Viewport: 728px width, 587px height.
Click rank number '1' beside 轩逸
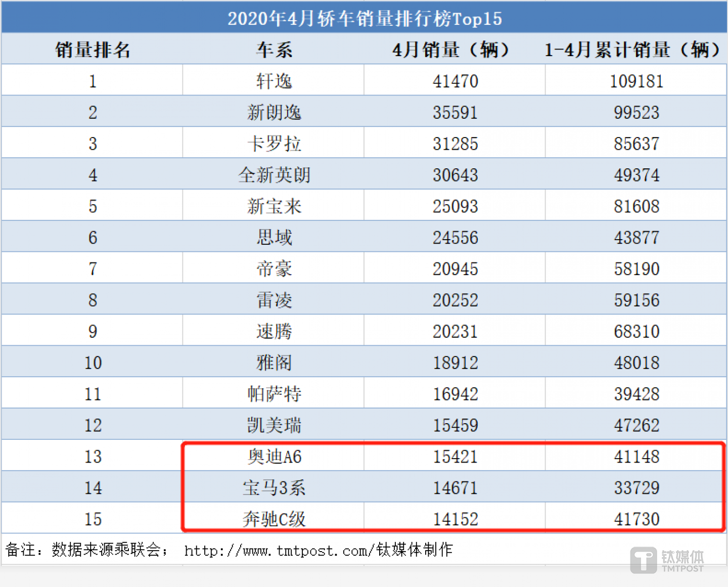click(x=93, y=81)
